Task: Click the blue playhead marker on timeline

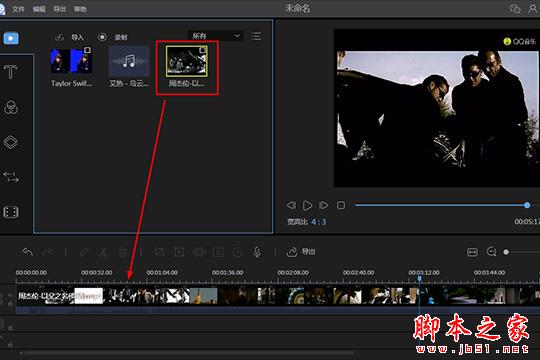Action: coord(419,278)
